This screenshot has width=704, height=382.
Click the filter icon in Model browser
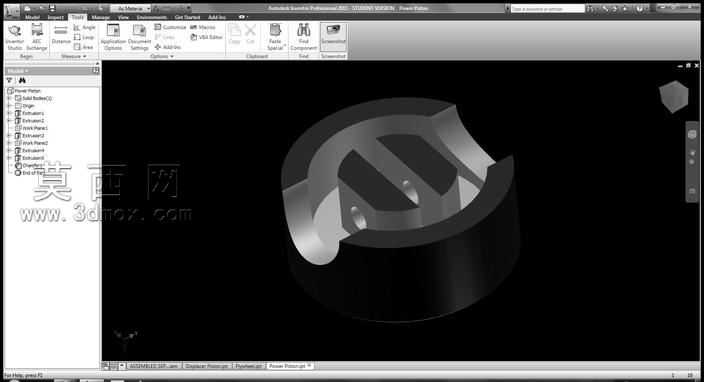[x=9, y=80]
